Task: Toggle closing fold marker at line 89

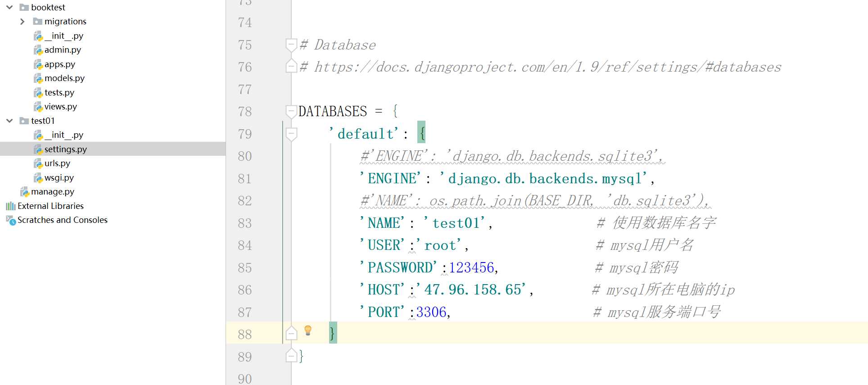Action: [291, 356]
